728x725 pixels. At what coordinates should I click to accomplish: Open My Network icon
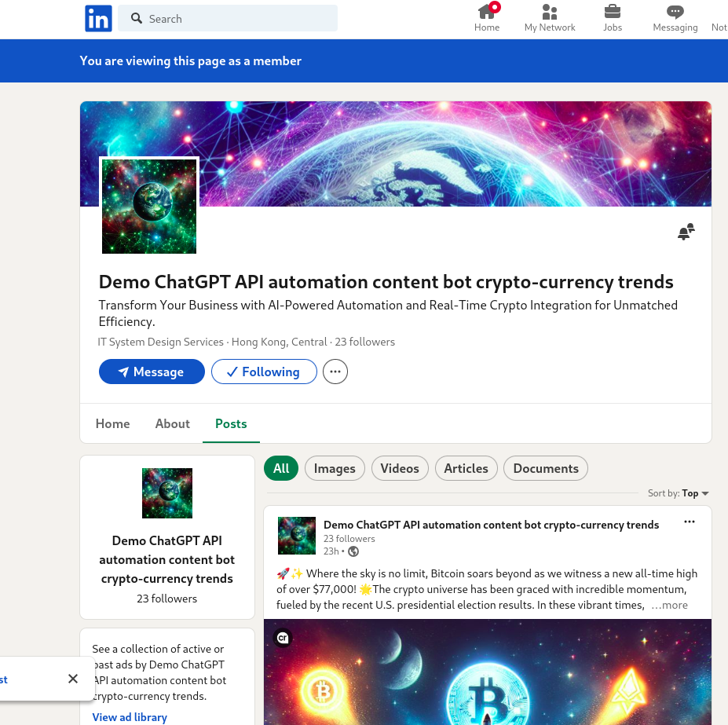click(550, 13)
